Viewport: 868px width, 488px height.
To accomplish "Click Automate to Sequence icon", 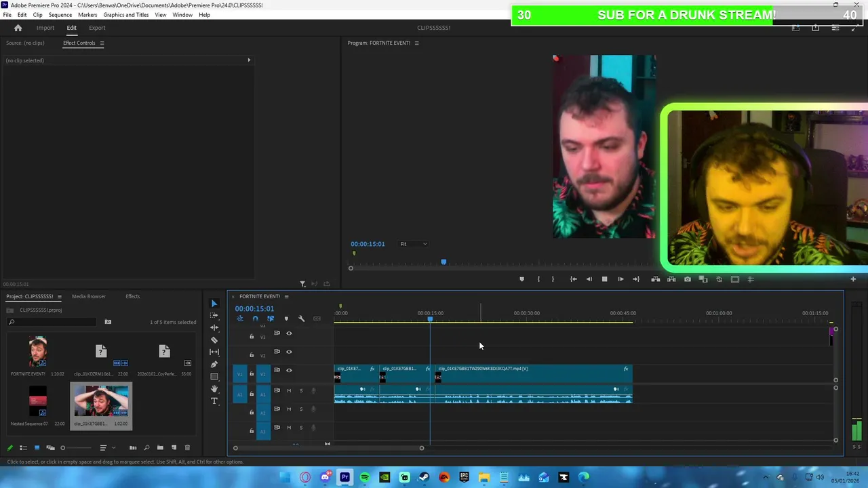I will (133, 447).
